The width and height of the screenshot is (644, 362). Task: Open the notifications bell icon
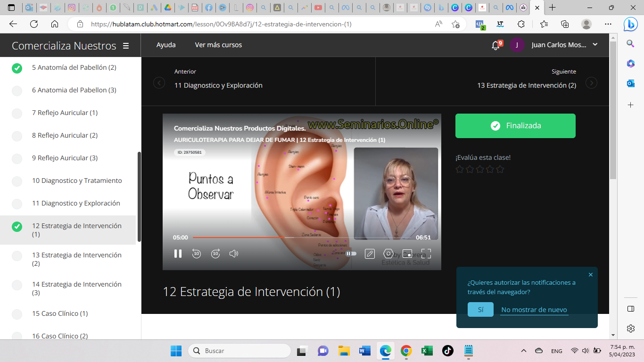coord(495,45)
